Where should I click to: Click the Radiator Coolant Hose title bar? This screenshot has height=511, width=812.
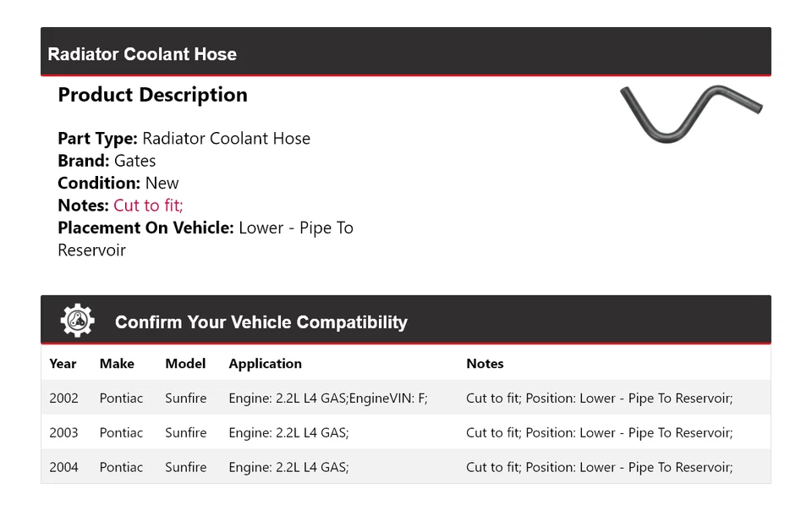[142, 54]
